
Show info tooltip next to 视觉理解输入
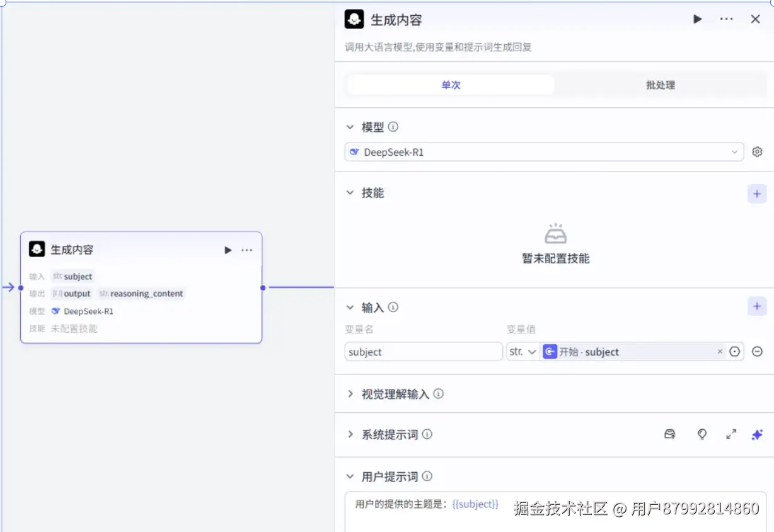click(x=439, y=394)
